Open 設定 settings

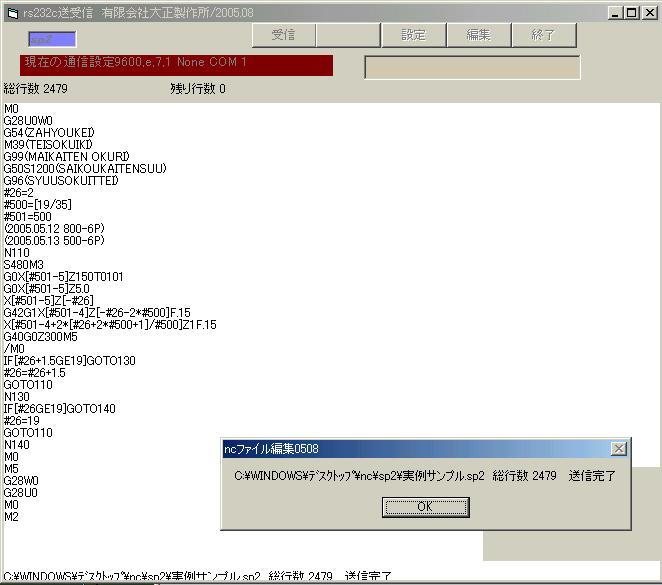(x=413, y=35)
